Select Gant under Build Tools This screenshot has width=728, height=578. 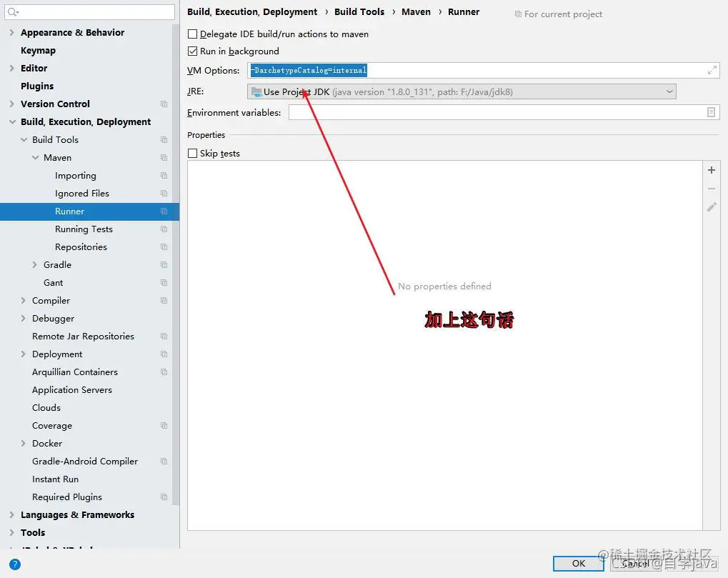(x=54, y=283)
